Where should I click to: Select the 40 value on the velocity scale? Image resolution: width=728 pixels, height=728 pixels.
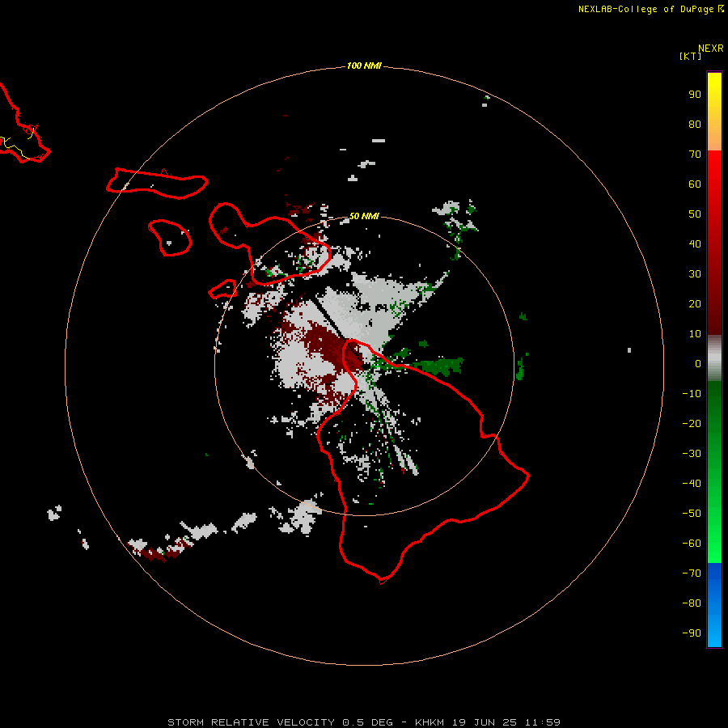[695, 243]
